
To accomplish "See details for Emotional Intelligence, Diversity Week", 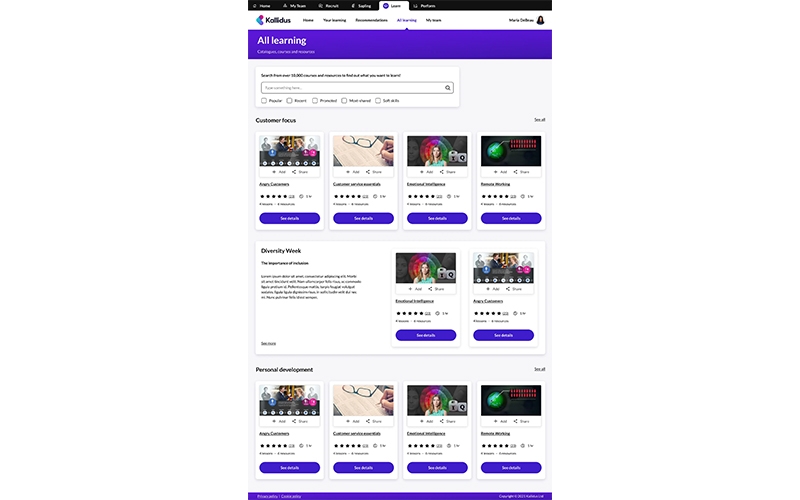I will click(426, 335).
